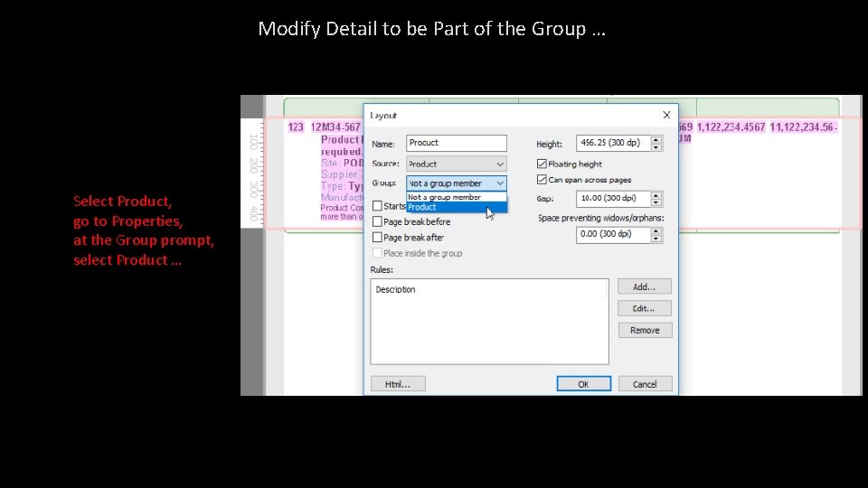Decrease Height with the down arrow
This screenshot has height=488, width=868.
(x=656, y=146)
